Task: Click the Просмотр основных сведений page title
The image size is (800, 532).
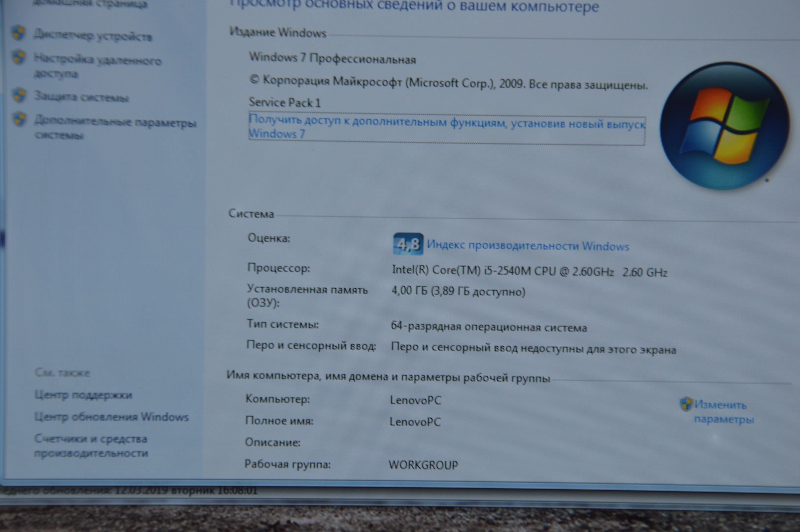Action: pos(414,7)
